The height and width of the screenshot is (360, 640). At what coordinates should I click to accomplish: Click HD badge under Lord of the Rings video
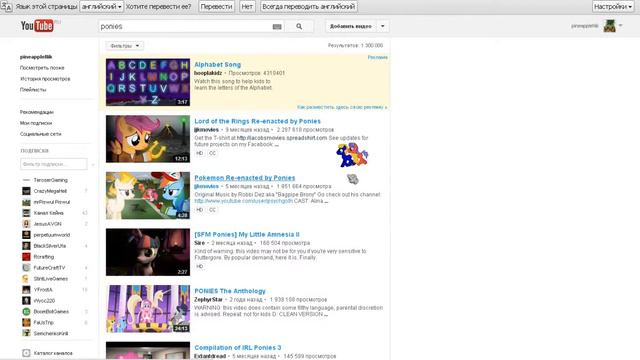click(200, 153)
